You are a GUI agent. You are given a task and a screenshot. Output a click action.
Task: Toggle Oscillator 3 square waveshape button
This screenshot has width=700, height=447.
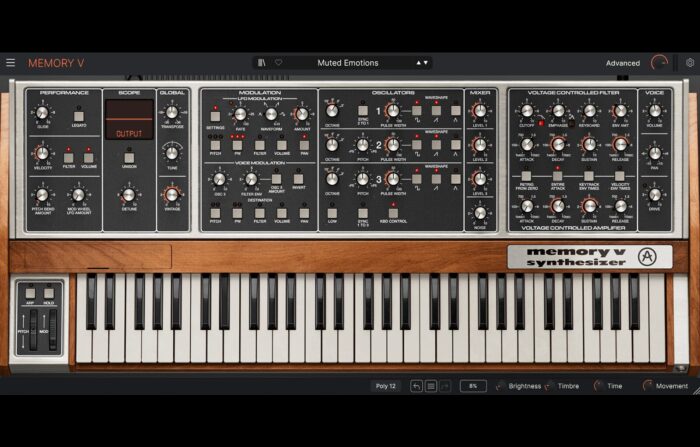(417, 179)
